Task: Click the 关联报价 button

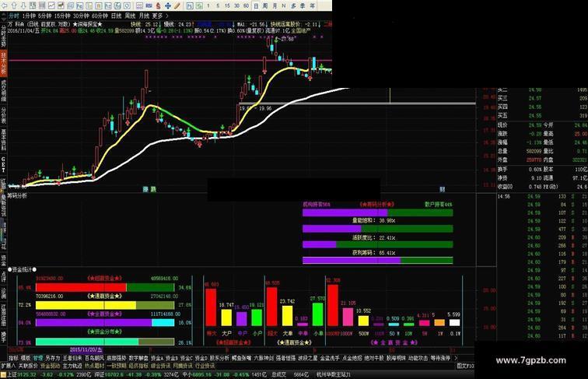Action: [28, 366]
